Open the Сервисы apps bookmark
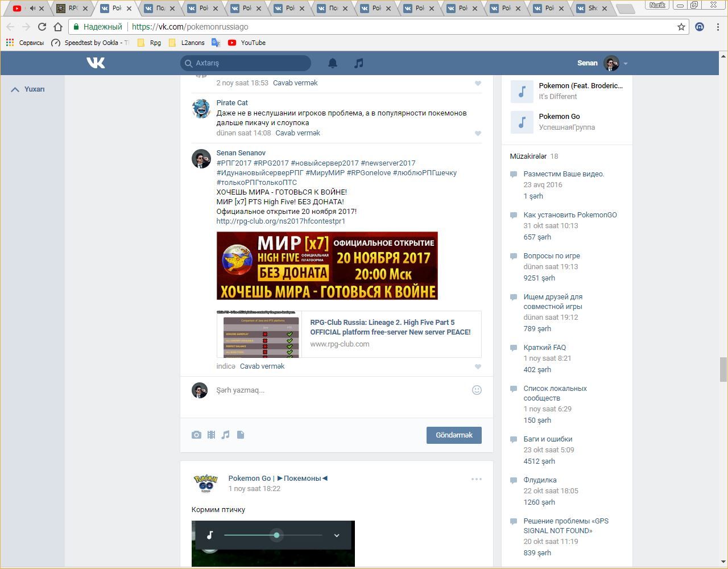This screenshot has width=728, height=569. 24,43
